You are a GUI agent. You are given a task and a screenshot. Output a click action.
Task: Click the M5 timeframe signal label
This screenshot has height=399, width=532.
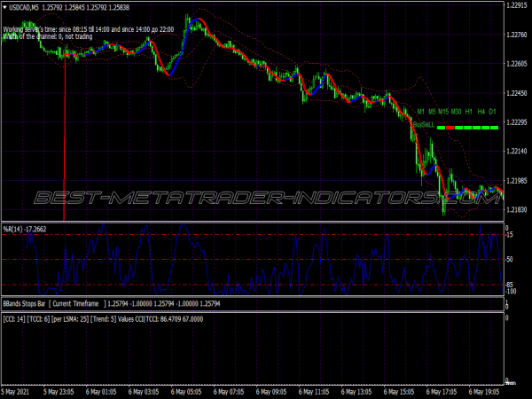[432, 112]
